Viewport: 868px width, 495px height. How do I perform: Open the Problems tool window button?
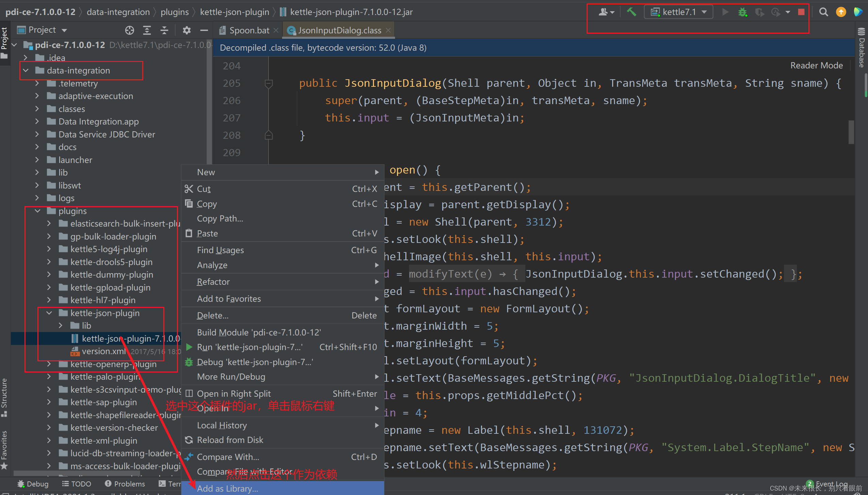coord(125,483)
